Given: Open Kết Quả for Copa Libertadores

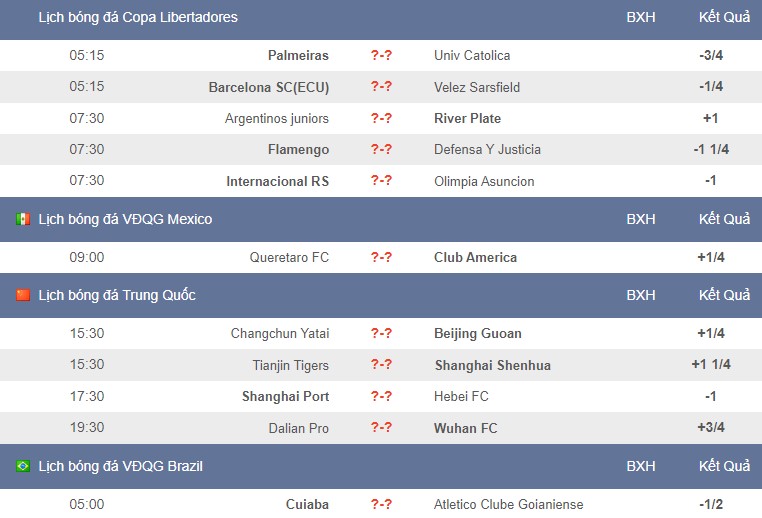Looking at the screenshot, I should 724,17.
